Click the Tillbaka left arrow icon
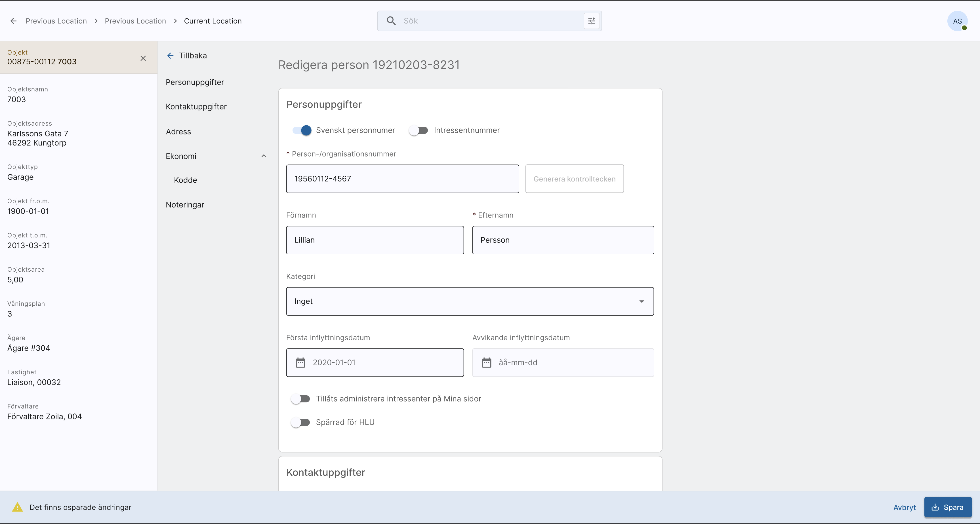Screen dimensions: 980x524 click(170, 56)
